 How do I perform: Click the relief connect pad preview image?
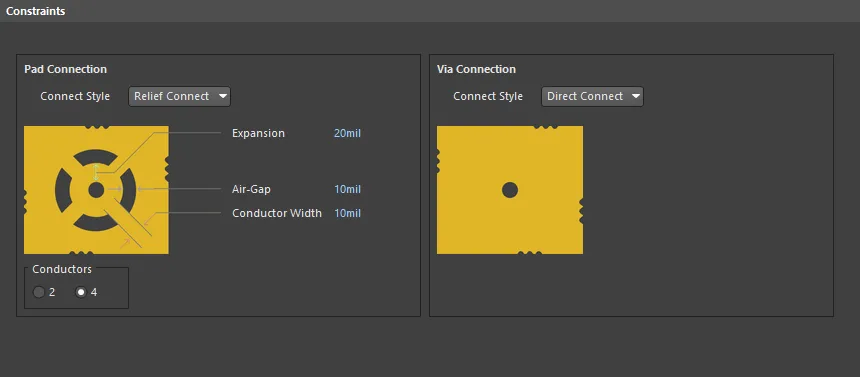pyautogui.click(x=97, y=190)
